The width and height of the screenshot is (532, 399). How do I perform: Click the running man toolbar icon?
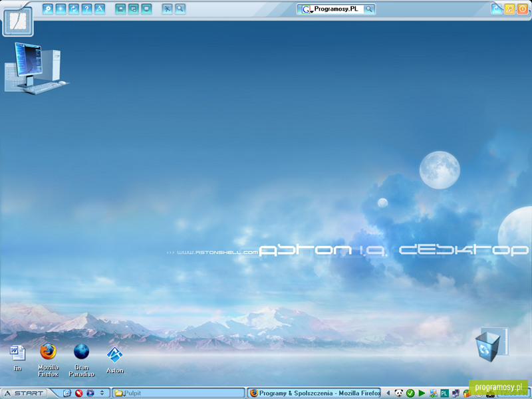click(x=168, y=9)
